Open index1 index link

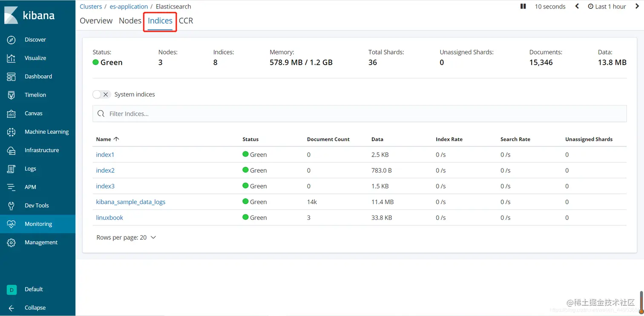tap(105, 154)
